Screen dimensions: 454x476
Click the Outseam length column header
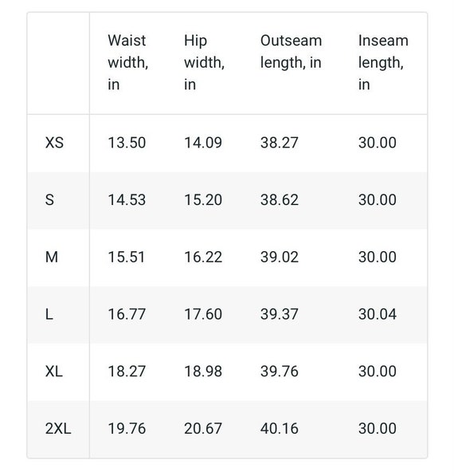tap(292, 52)
